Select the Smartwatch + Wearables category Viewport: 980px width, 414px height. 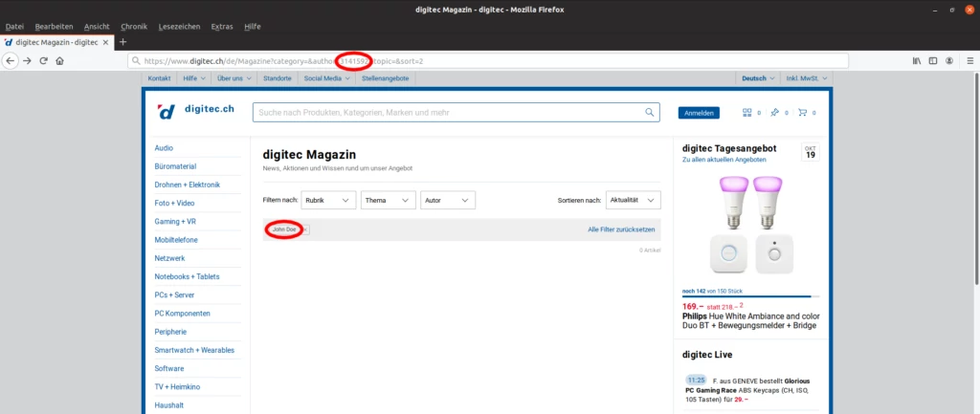(x=194, y=350)
